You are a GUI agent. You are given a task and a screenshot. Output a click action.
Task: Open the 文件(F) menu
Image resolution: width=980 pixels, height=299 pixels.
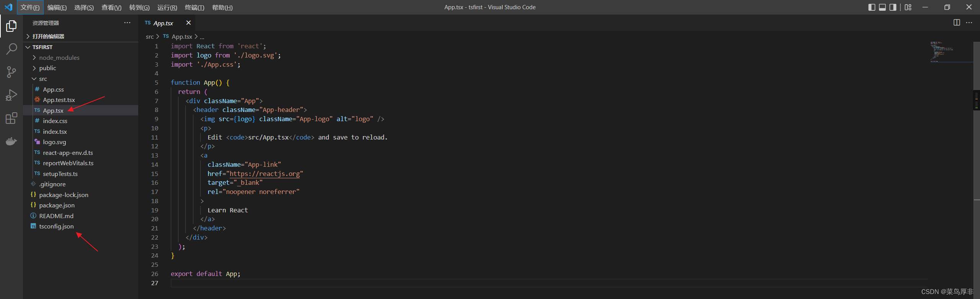tap(30, 8)
